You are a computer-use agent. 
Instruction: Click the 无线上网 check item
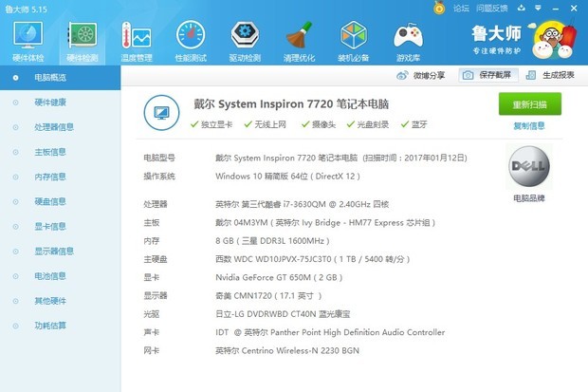click(266, 124)
